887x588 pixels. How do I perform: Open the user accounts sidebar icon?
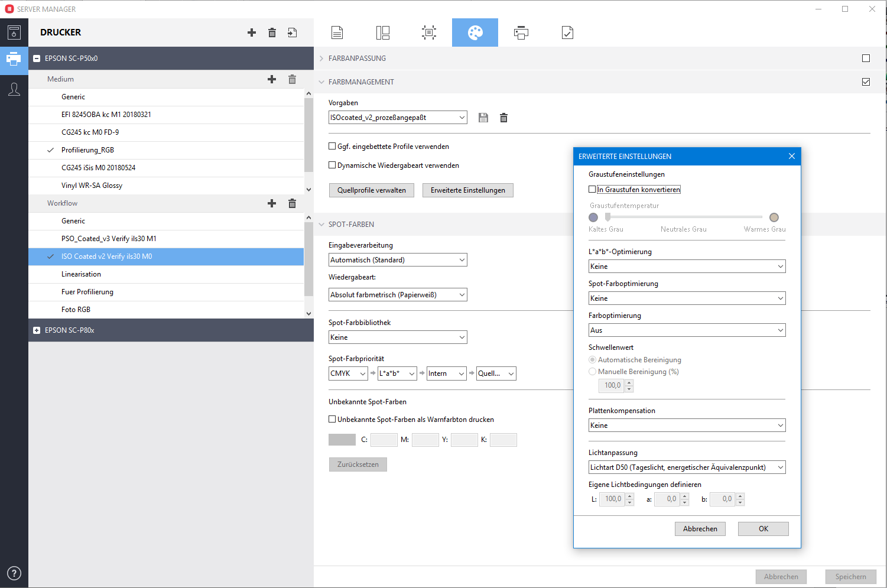(14, 89)
